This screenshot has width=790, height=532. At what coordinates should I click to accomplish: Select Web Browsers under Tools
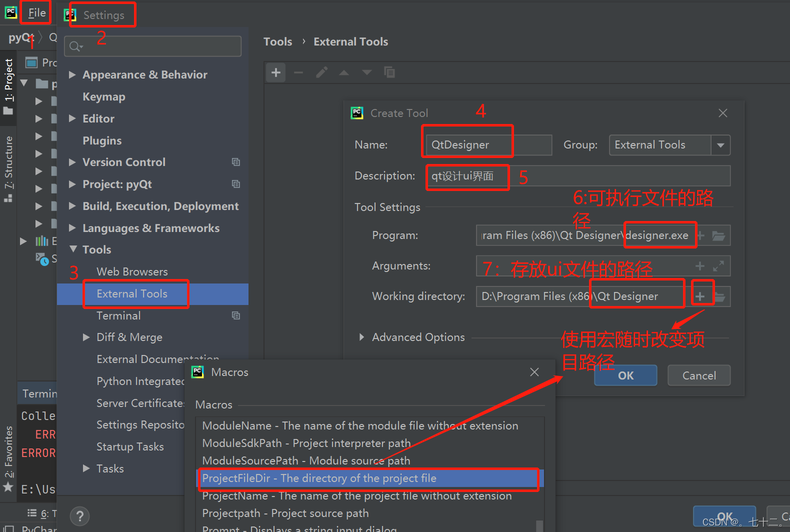132,271
